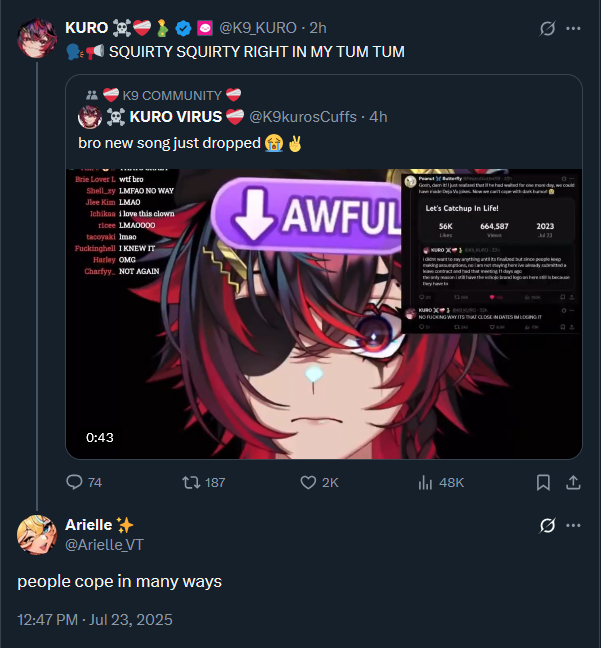Click Grok icon on Arielle's reply
Image resolution: width=601 pixels, height=648 pixels.
click(547, 526)
